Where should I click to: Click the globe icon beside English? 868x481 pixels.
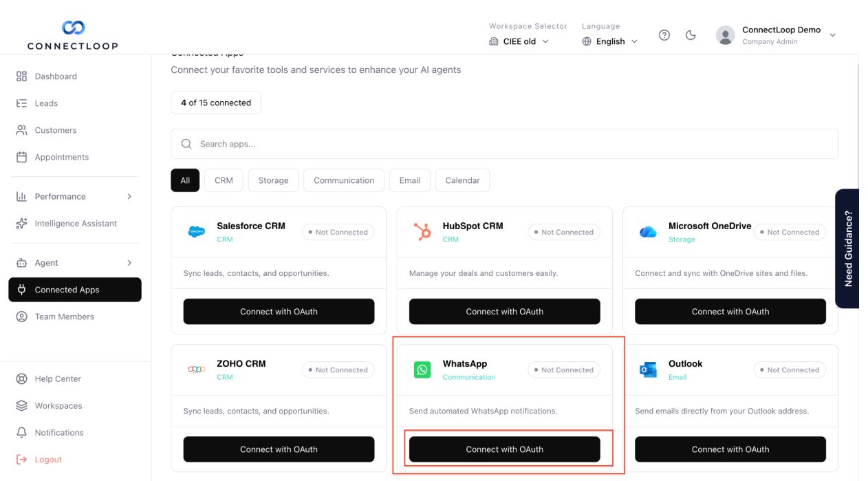click(x=587, y=41)
